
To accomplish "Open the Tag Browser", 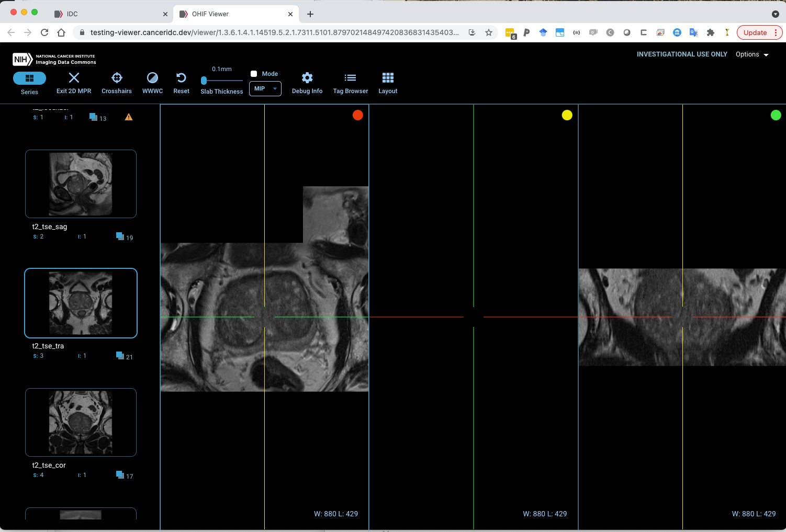I will pos(350,83).
